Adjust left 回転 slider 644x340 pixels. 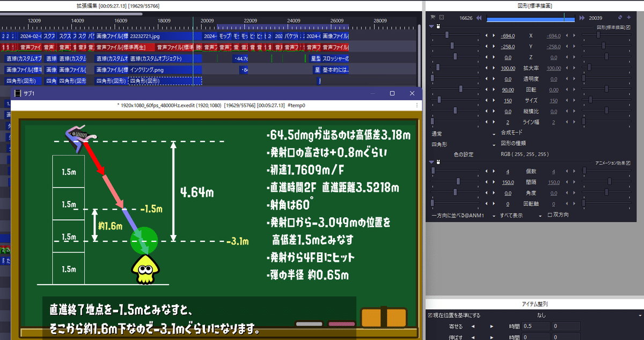(x=456, y=90)
